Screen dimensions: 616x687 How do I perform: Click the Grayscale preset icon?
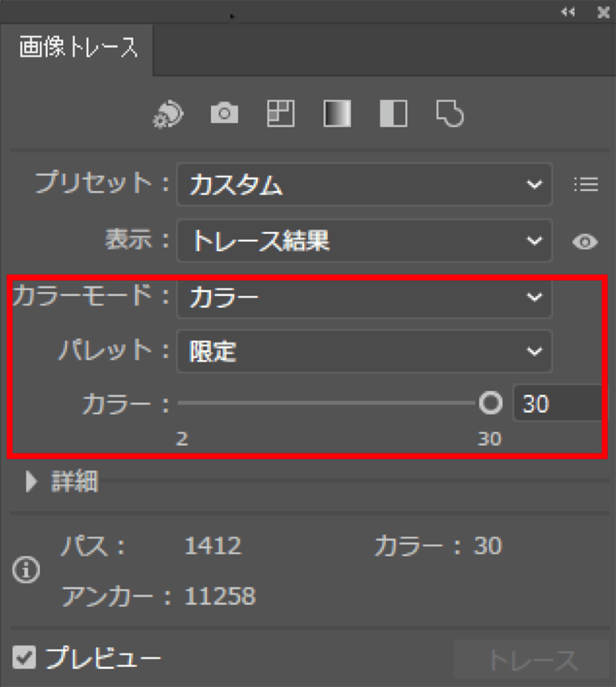[x=337, y=114]
